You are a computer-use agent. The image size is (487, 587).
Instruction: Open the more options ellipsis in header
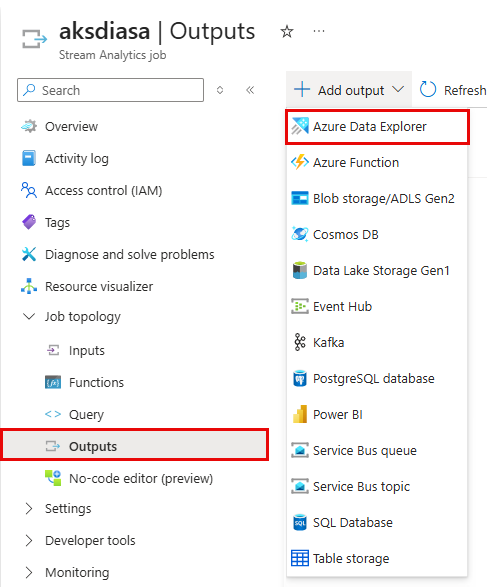(x=319, y=31)
